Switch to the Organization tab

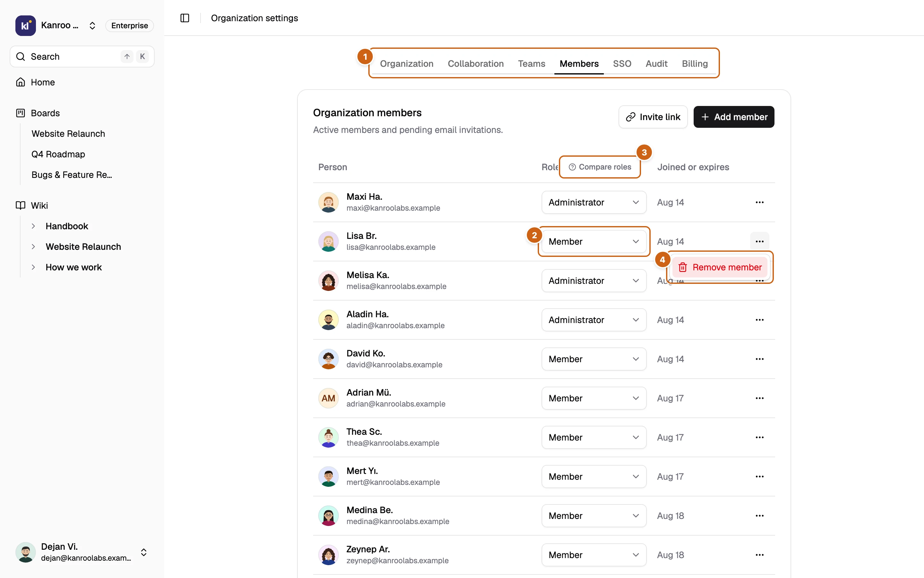click(406, 64)
